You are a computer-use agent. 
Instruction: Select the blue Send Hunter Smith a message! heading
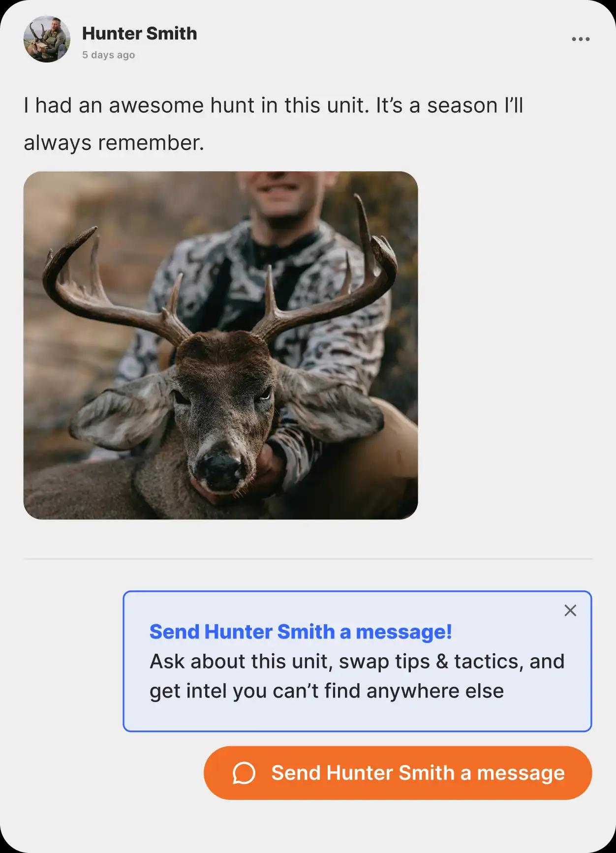[301, 632]
